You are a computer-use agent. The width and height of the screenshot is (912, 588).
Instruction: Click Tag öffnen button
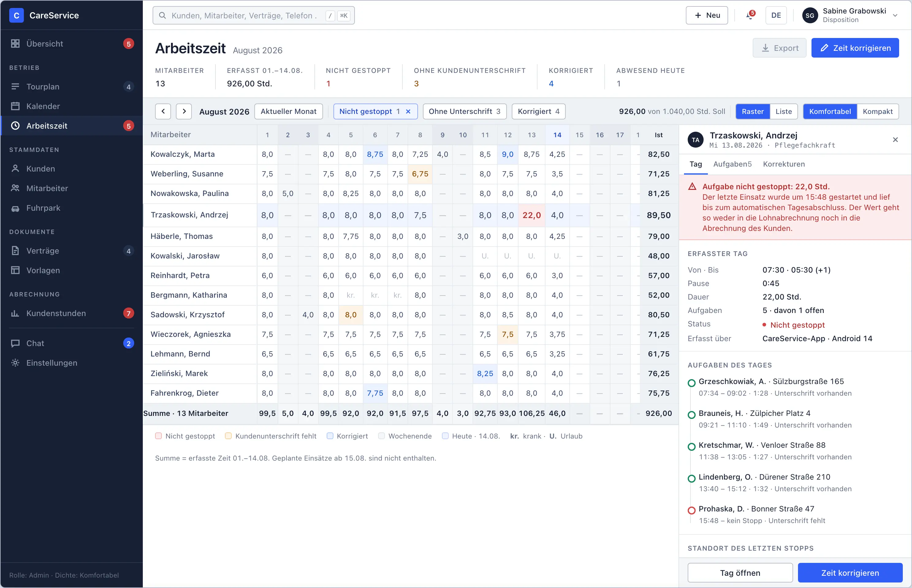740,573
